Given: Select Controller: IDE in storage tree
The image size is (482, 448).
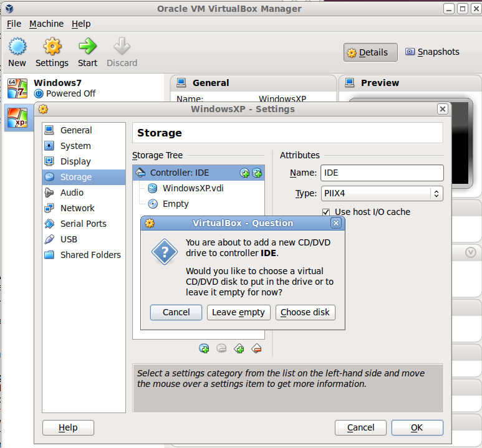Looking at the screenshot, I should coord(198,173).
